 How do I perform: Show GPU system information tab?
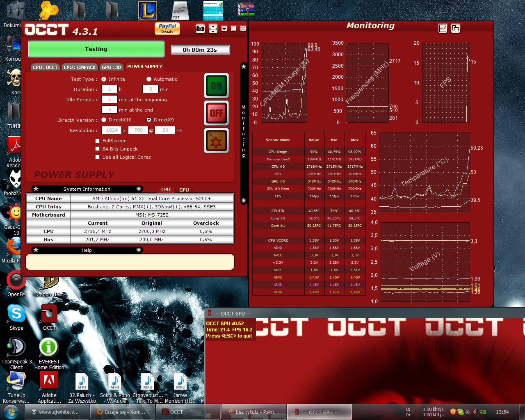[184, 189]
